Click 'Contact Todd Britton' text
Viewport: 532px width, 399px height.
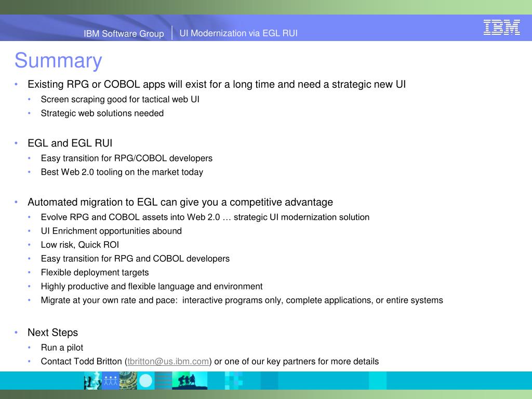[x=81, y=362]
